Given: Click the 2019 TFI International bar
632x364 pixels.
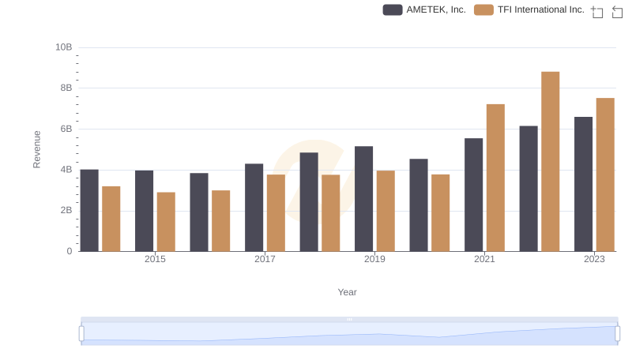Looking at the screenshot, I should click(386, 211).
